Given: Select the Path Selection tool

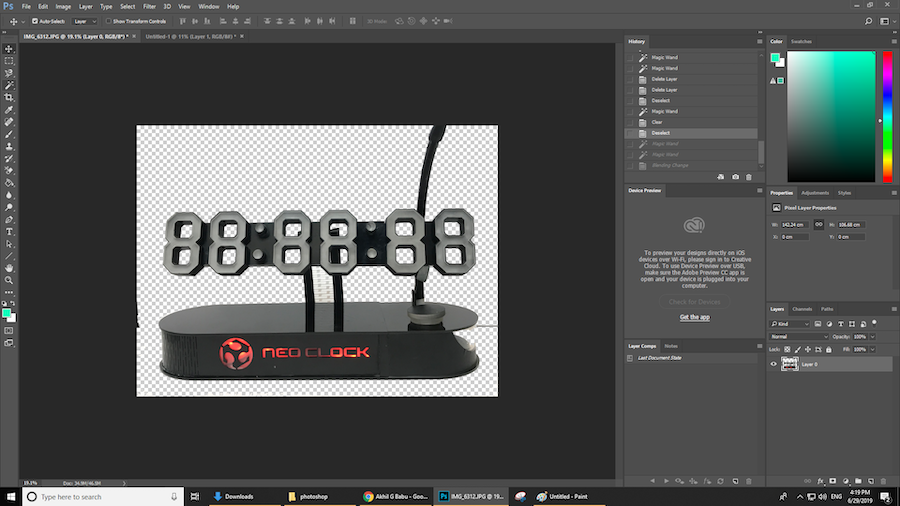Looking at the screenshot, I should tap(9, 244).
